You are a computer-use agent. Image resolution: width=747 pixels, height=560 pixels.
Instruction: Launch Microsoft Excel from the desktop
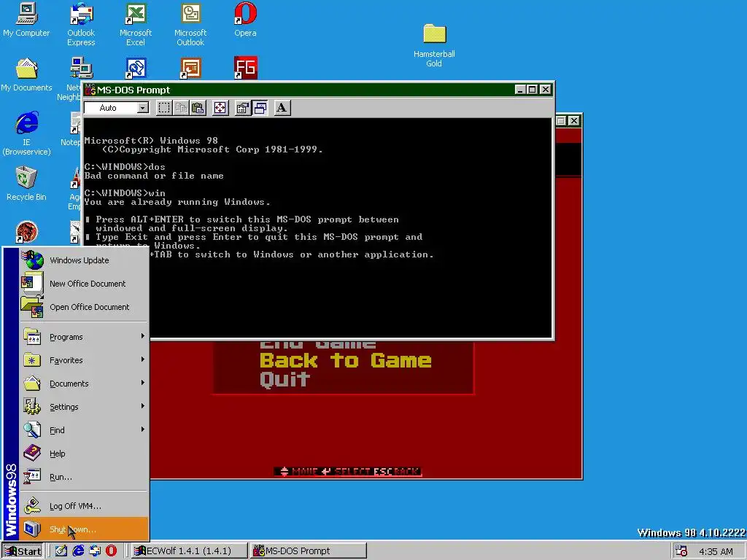(x=136, y=25)
